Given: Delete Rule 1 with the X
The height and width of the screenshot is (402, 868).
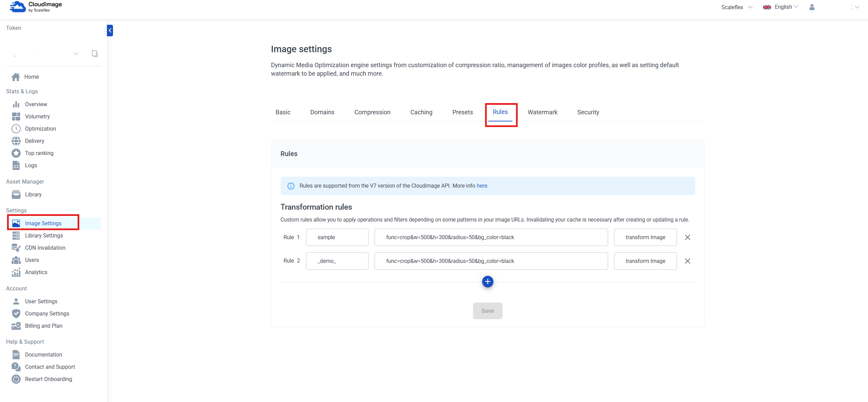Looking at the screenshot, I should tap(687, 237).
